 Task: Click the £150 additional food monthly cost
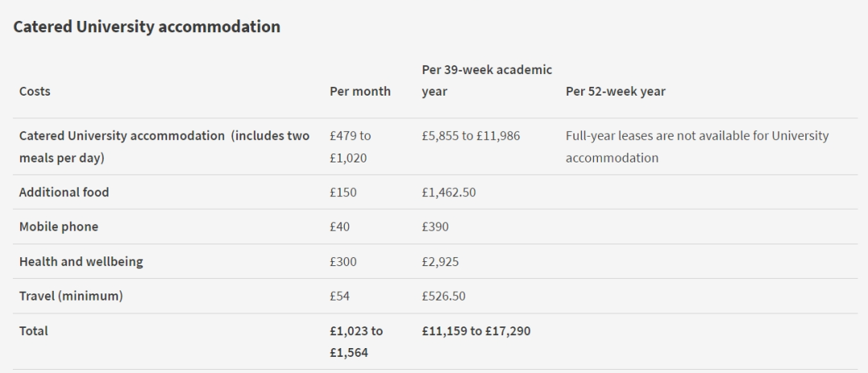pyautogui.click(x=343, y=192)
